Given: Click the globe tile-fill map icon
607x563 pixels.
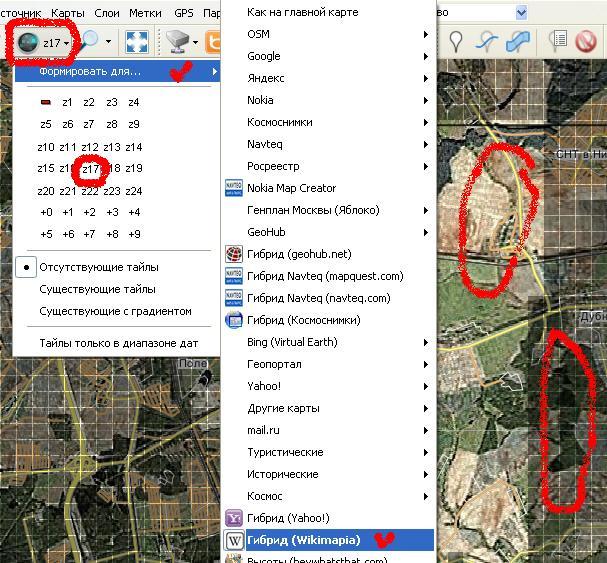Looking at the screenshot, I should (x=28, y=43).
